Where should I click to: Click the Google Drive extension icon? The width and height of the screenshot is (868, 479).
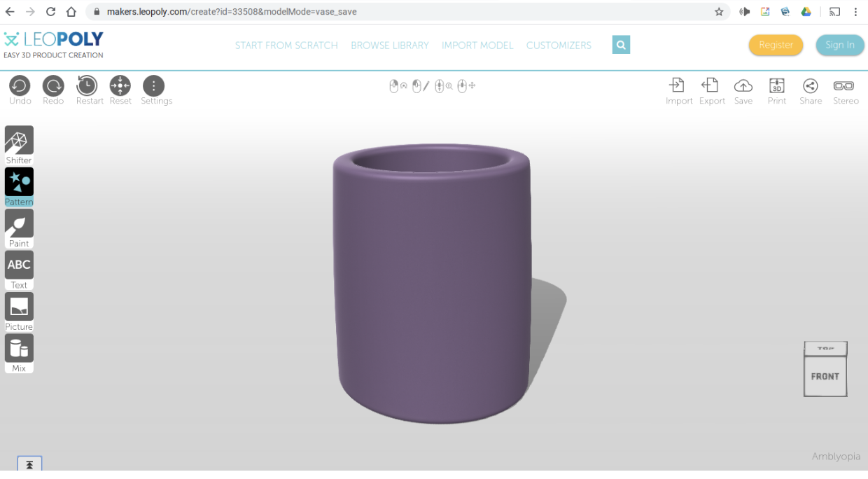(x=806, y=12)
